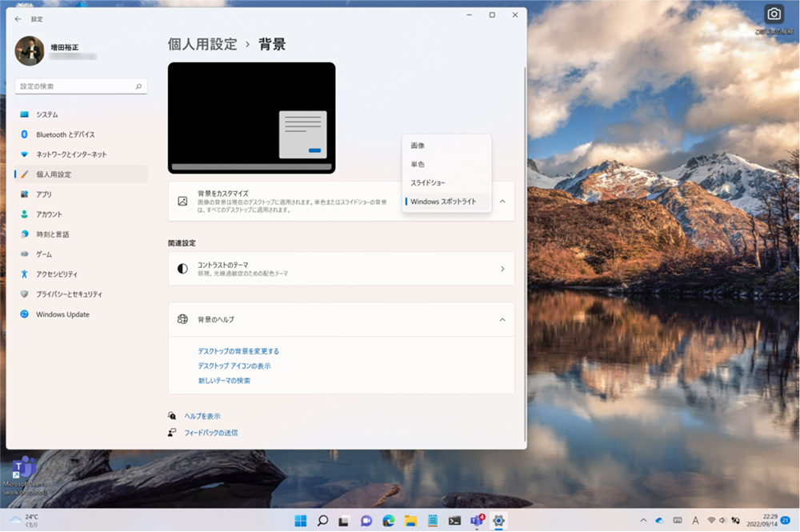Open プライバシーとセキュリティ settings
This screenshot has width=800, height=532.
click(x=69, y=294)
